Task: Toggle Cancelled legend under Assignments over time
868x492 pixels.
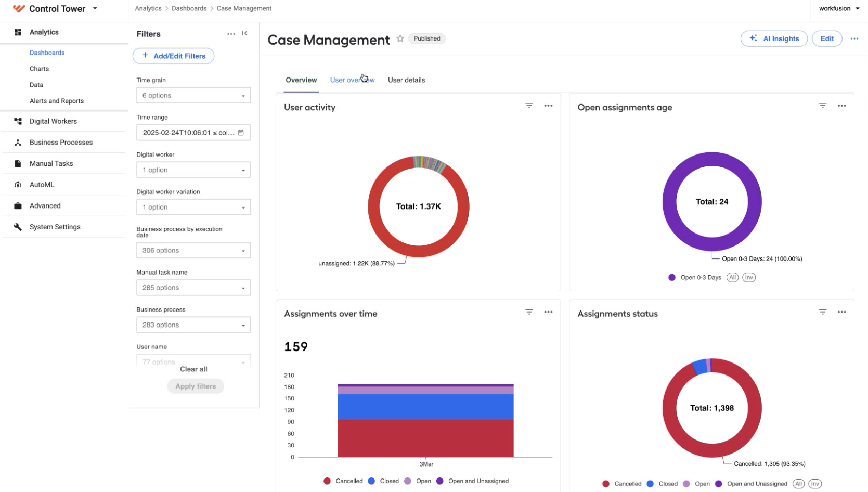Action: 343,481
